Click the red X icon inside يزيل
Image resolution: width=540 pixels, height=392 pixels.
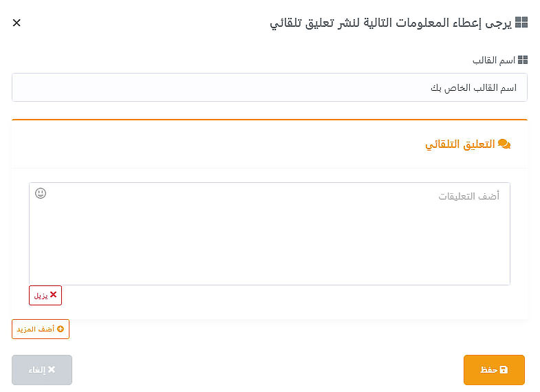pyautogui.click(x=53, y=294)
